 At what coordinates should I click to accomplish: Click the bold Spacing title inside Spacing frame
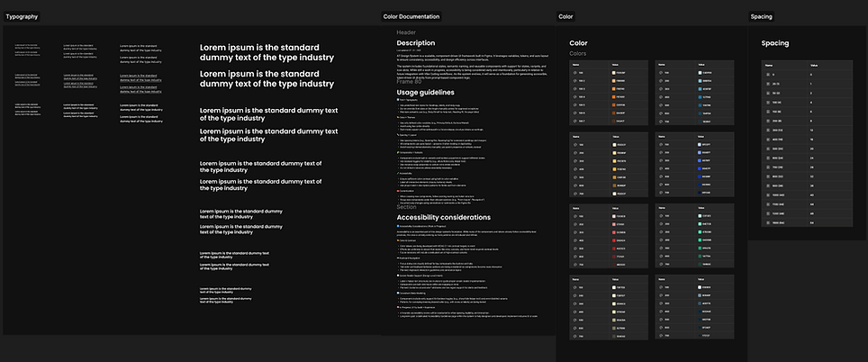(775, 42)
